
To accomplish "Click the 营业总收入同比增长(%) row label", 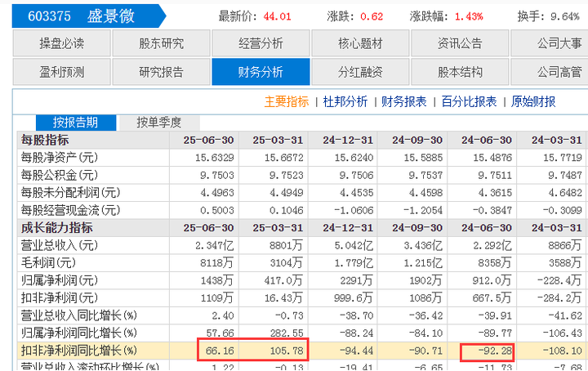I will pos(78,315).
